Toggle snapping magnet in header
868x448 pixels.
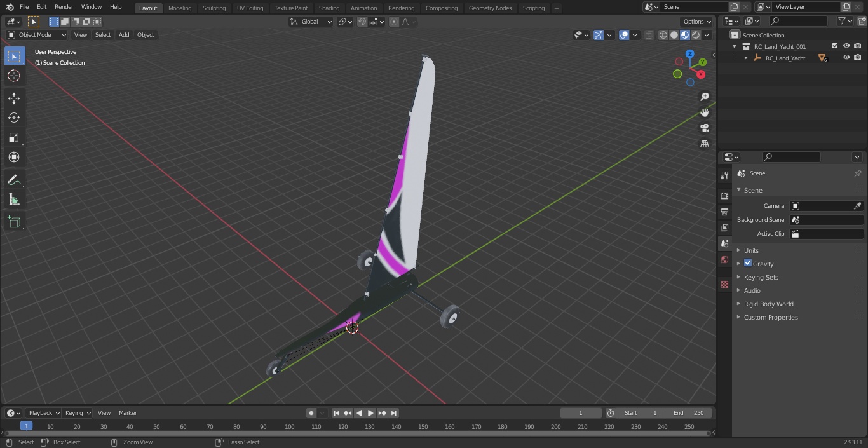pyautogui.click(x=362, y=22)
